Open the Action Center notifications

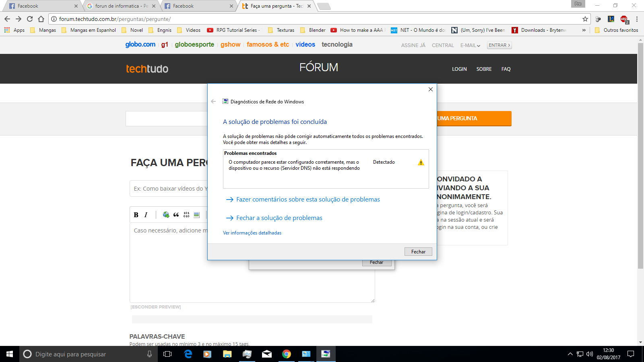tap(631, 354)
